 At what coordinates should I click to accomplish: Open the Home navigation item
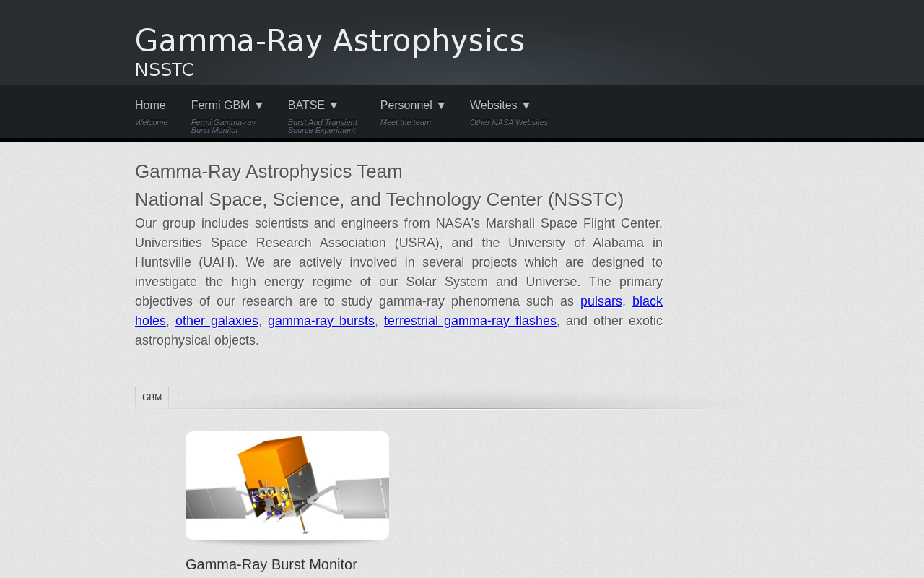(150, 105)
